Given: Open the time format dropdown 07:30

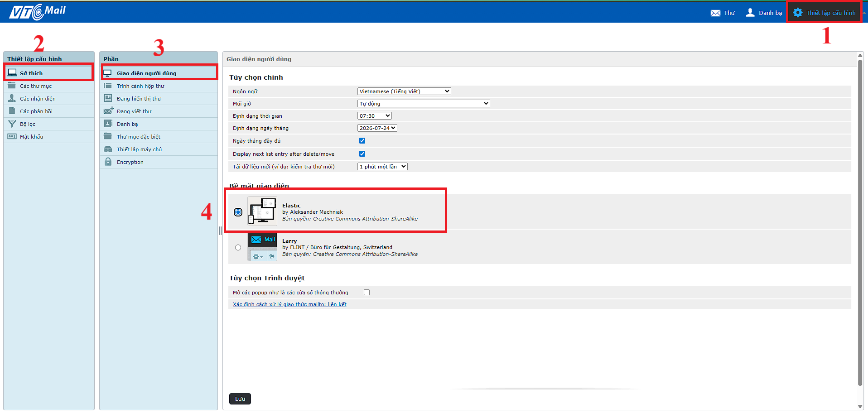Looking at the screenshot, I should [x=375, y=116].
